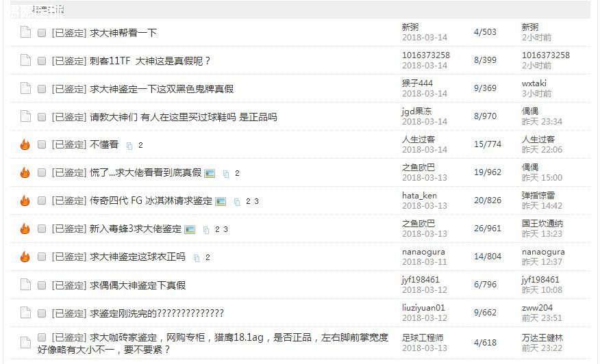The image size is (600, 364).
Task: Jump to last reply 昨天 23:34
Action: [542, 122]
